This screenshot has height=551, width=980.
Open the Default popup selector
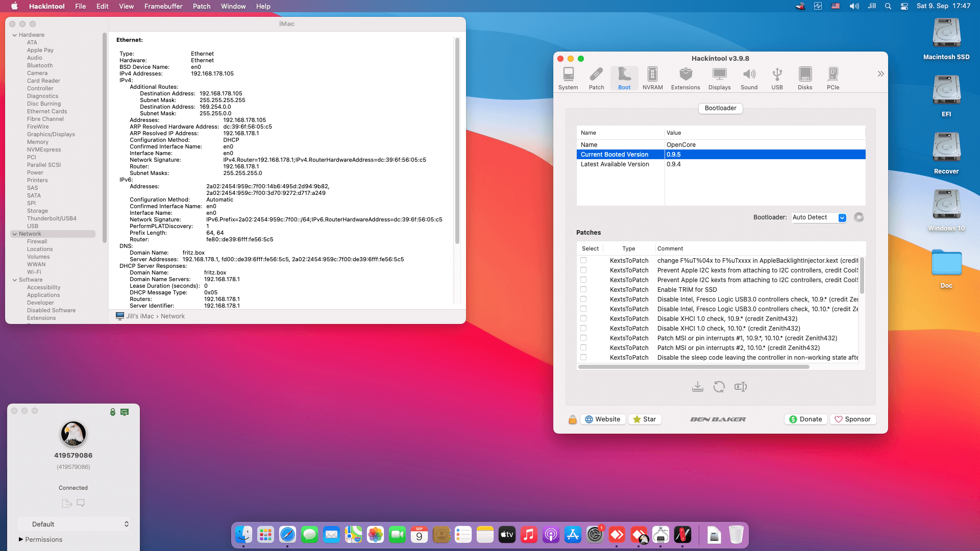coord(73,524)
